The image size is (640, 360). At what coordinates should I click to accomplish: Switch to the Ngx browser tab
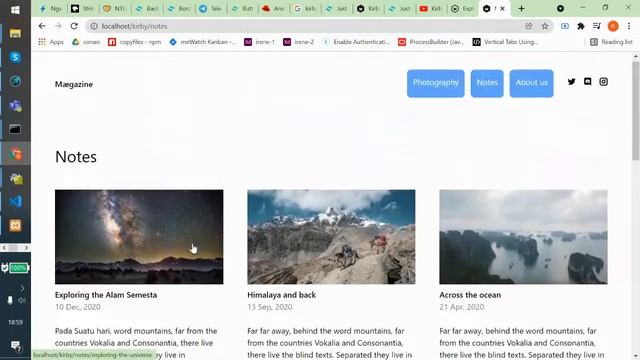50,9
